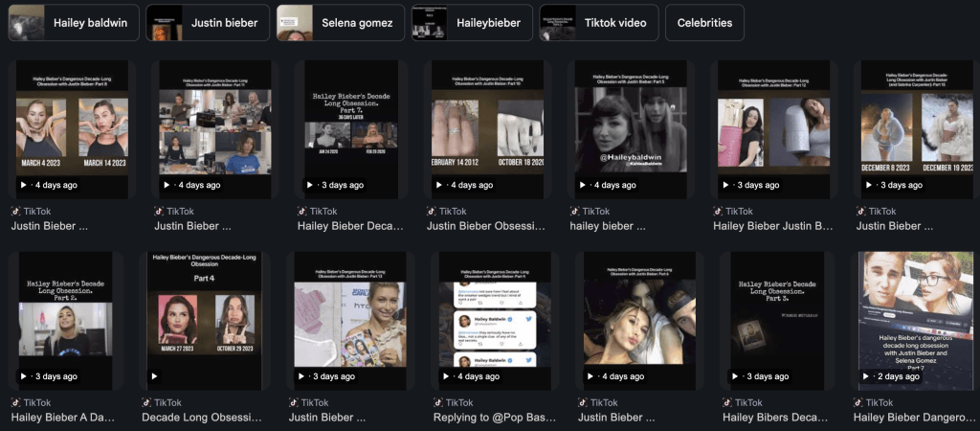Click TikTok icon beside Justin Bieber Obsessi... title
The width and height of the screenshot is (980, 431).
click(x=432, y=212)
